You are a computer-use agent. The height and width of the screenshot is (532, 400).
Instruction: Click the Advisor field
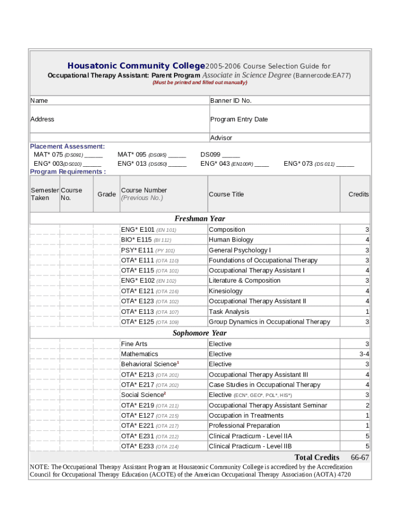[289, 138]
